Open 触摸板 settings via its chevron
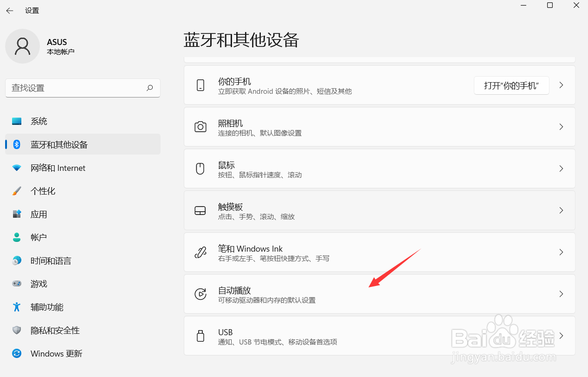 pyautogui.click(x=561, y=210)
